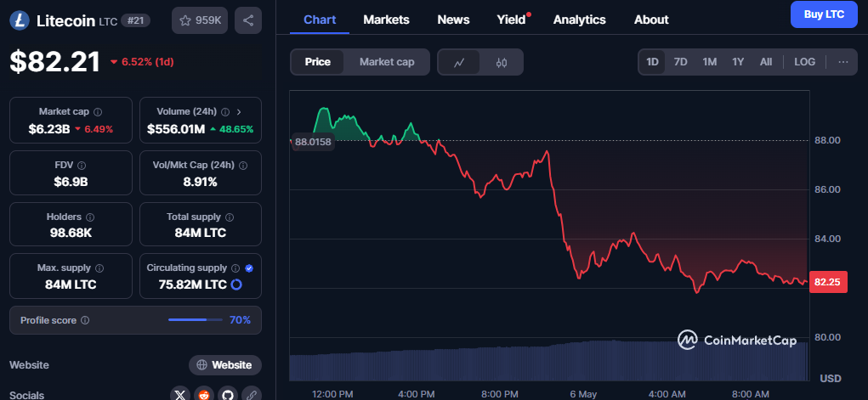Screen dimensions: 868x400
Task: Open the X (Twitter) social icon
Action: tap(180, 394)
